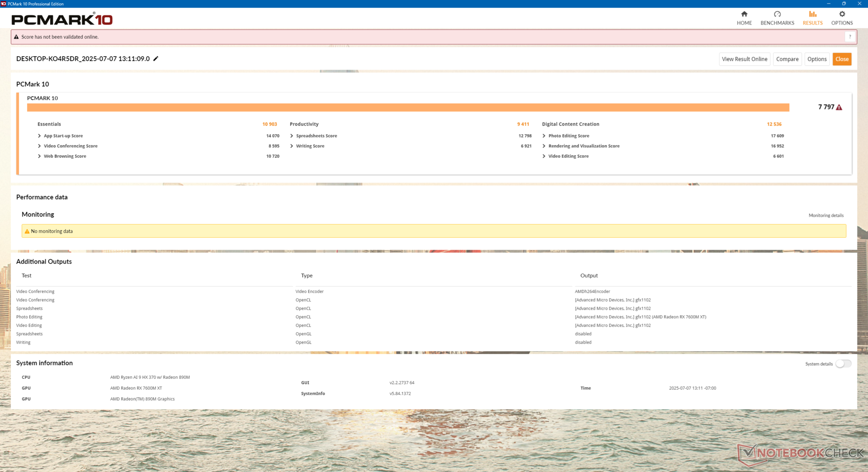Click the View Result Online button

tap(744, 59)
